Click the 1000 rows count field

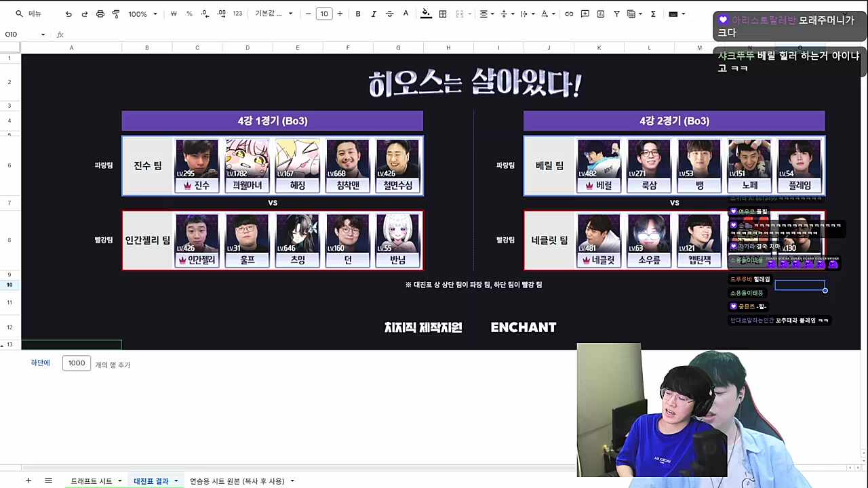tap(77, 363)
